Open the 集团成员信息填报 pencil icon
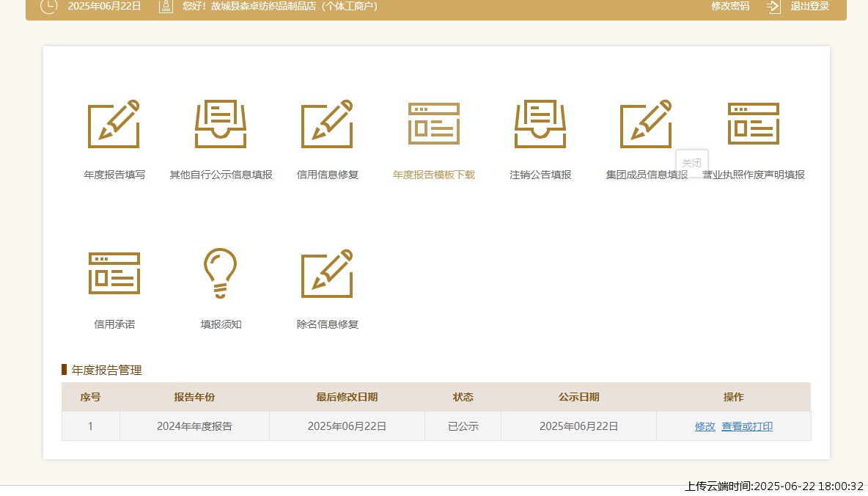 point(646,124)
